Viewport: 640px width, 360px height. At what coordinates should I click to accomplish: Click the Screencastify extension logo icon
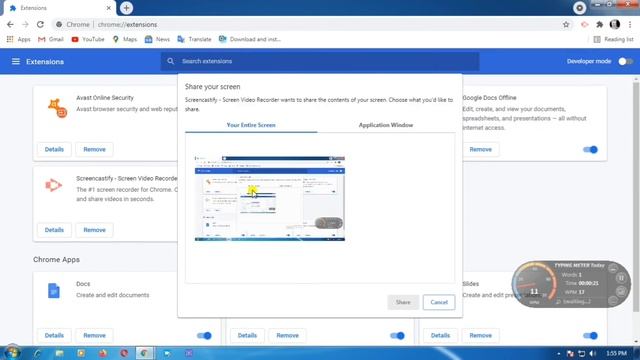tap(53, 185)
